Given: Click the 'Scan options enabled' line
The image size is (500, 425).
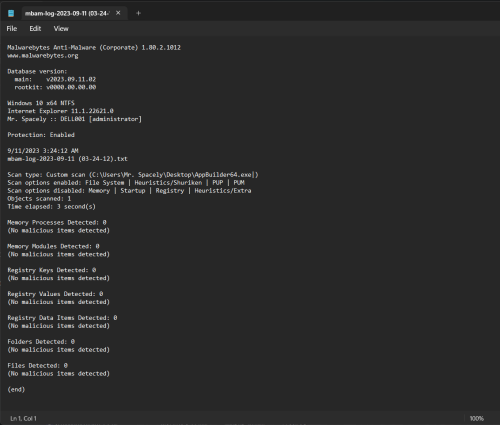Looking at the screenshot, I should [x=126, y=183].
